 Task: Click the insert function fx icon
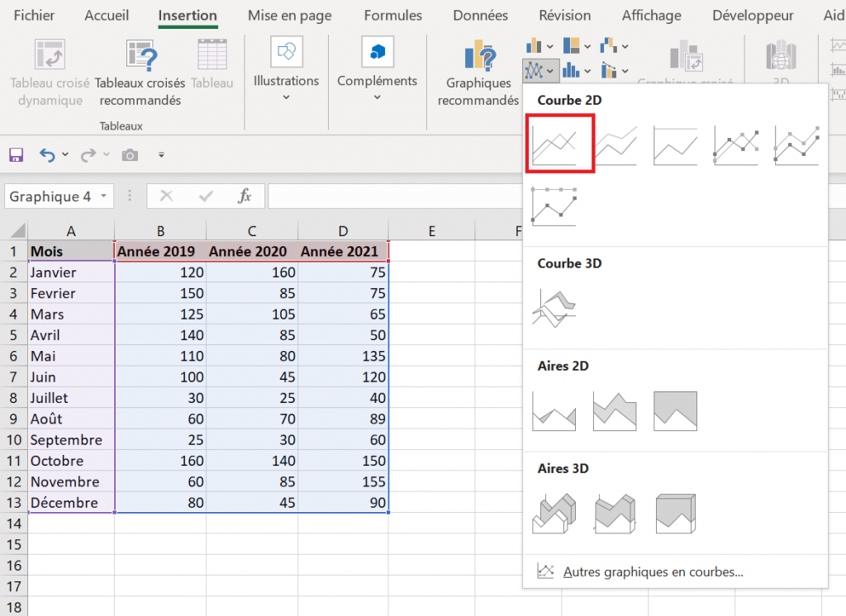(x=245, y=196)
